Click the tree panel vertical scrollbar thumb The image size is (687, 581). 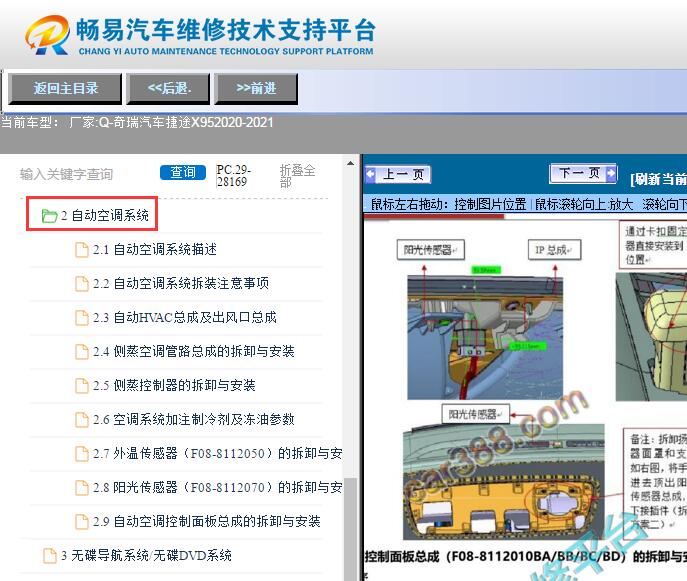(351, 528)
